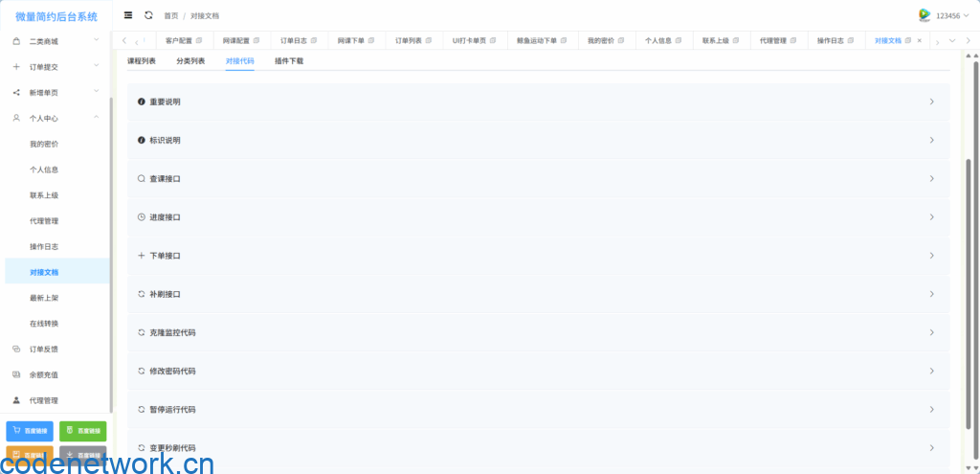Click the 余额充值 wallet icon in sidebar
The width and height of the screenshot is (980, 474).
(16, 374)
